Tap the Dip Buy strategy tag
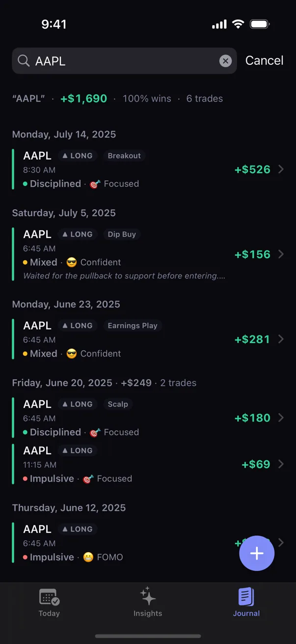Image resolution: width=296 pixels, height=644 pixels. [x=122, y=234]
